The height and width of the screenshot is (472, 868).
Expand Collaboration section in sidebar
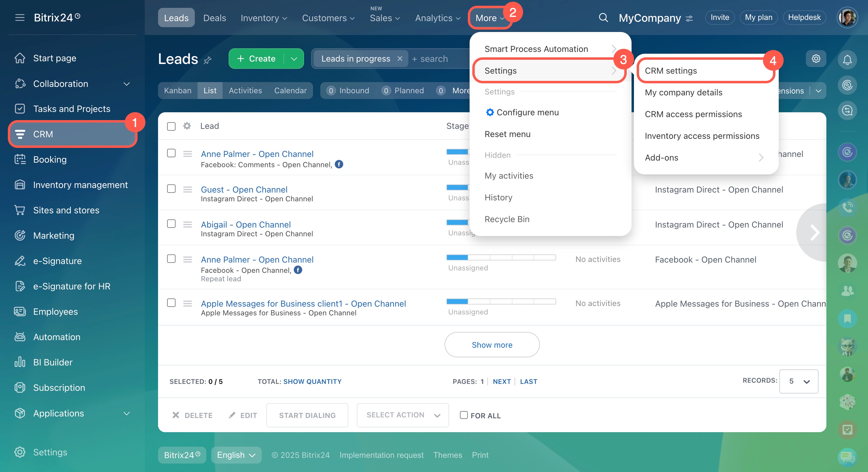click(127, 84)
